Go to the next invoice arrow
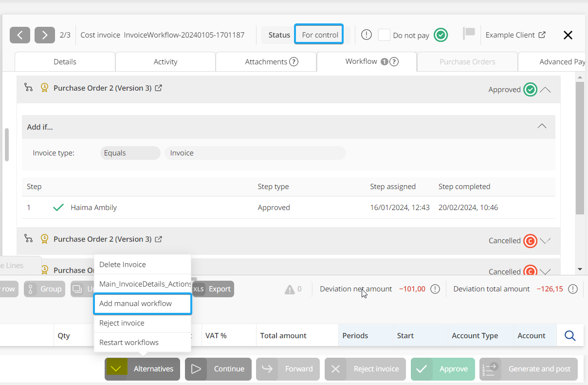This screenshot has height=385, width=588. [45, 35]
